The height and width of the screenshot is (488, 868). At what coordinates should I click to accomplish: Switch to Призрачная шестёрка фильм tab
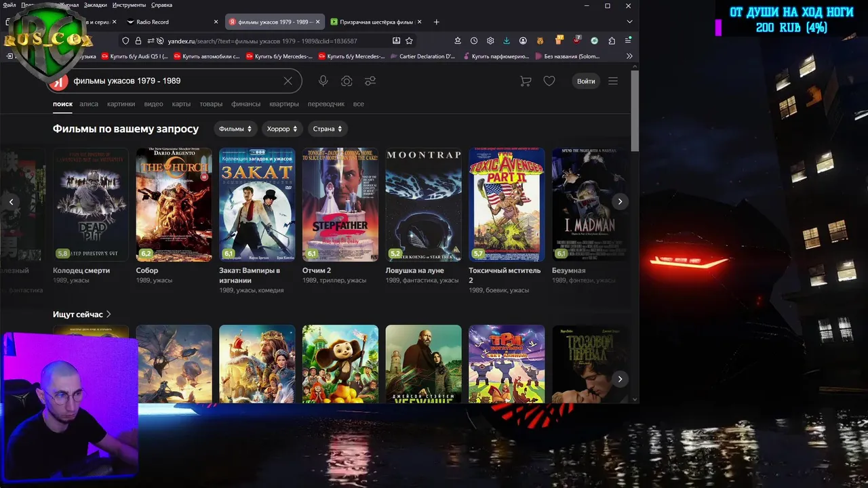pyautogui.click(x=376, y=22)
